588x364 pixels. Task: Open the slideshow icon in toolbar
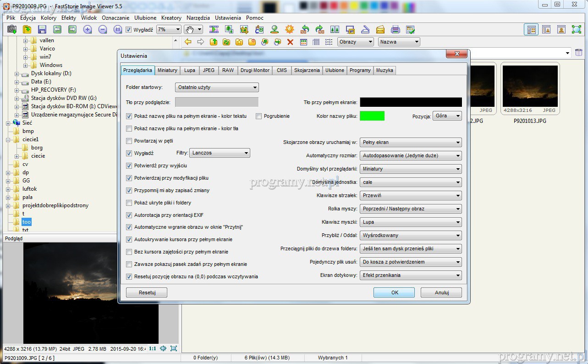tap(214, 29)
